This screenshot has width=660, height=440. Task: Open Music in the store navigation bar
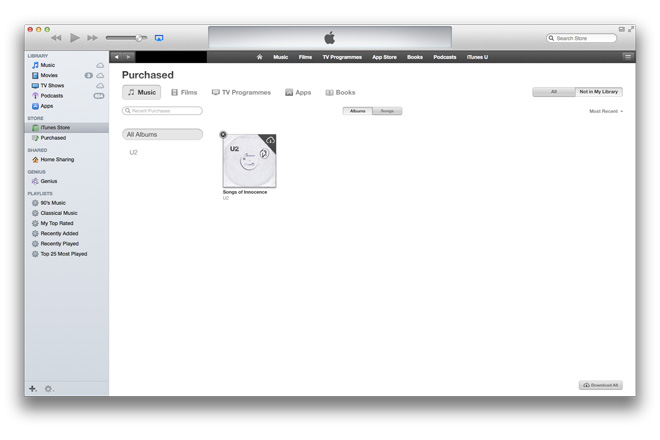point(280,57)
